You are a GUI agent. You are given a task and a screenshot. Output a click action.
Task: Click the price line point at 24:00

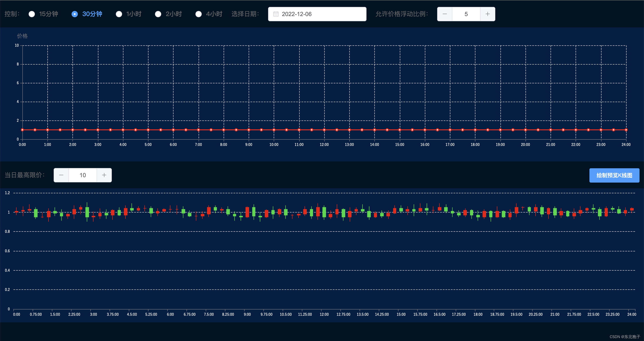coord(626,130)
